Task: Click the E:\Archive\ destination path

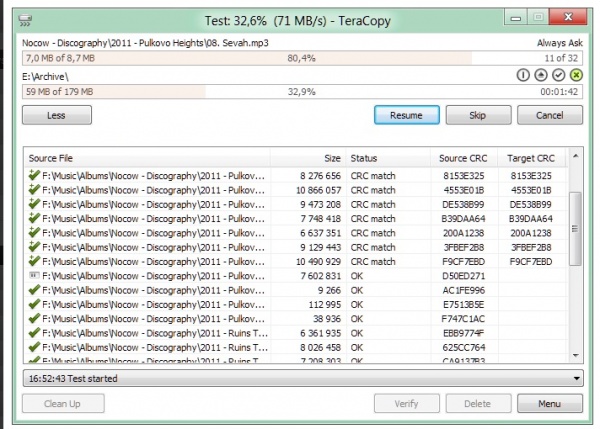Action: [46, 77]
